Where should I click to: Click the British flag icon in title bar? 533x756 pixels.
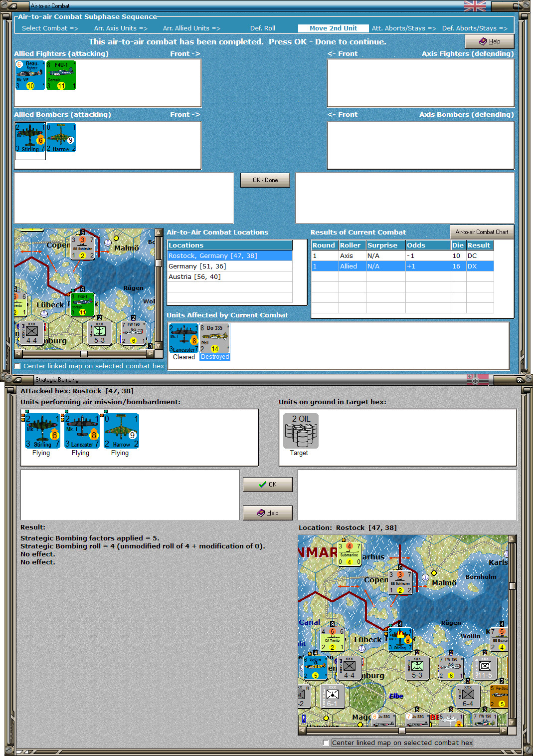[475, 6]
